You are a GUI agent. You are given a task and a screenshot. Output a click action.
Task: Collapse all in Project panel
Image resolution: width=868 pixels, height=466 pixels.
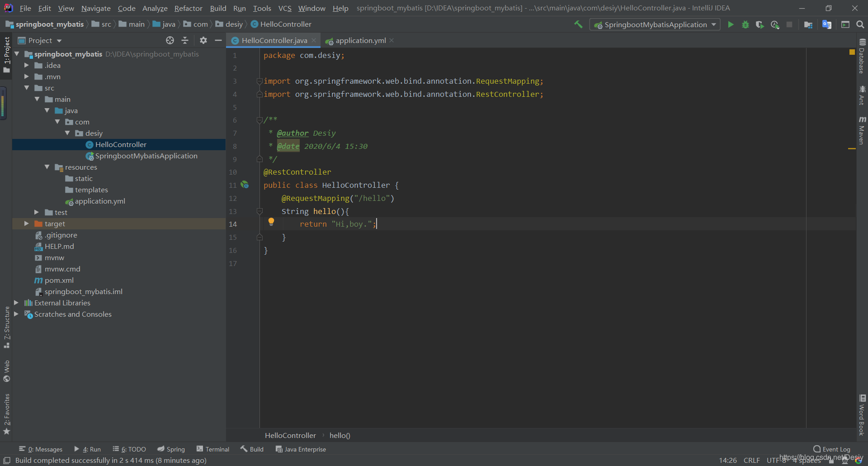click(185, 40)
